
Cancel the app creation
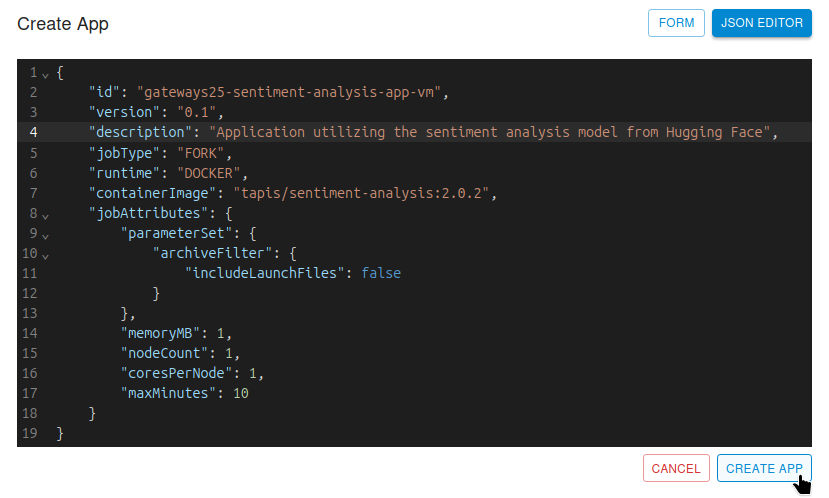click(676, 468)
